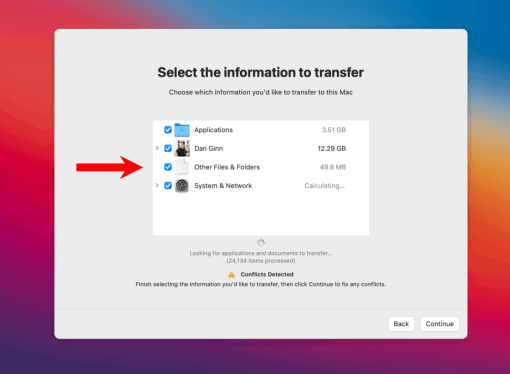Screen dimensions: 510x374
Task: Select the Applications row label
Action: [x=213, y=130]
